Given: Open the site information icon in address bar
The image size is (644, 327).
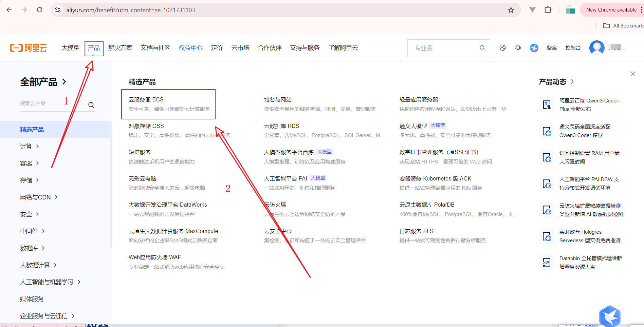Looking at the screenshot, I should pyautogui.click(x=58, y=10).
